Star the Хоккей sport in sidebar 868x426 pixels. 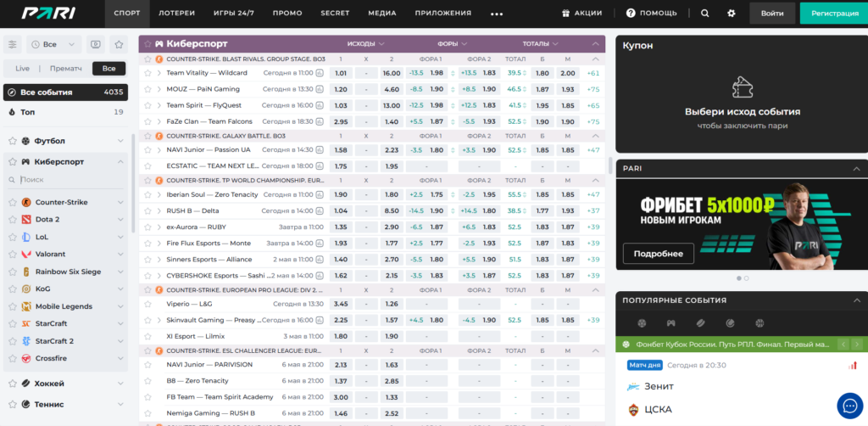click(x=13, y=384)
